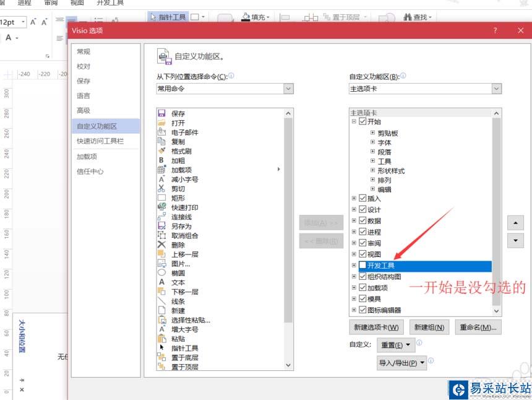
Task: Open 快速访问工具栏 options category
Action: [x=100, y=141]
